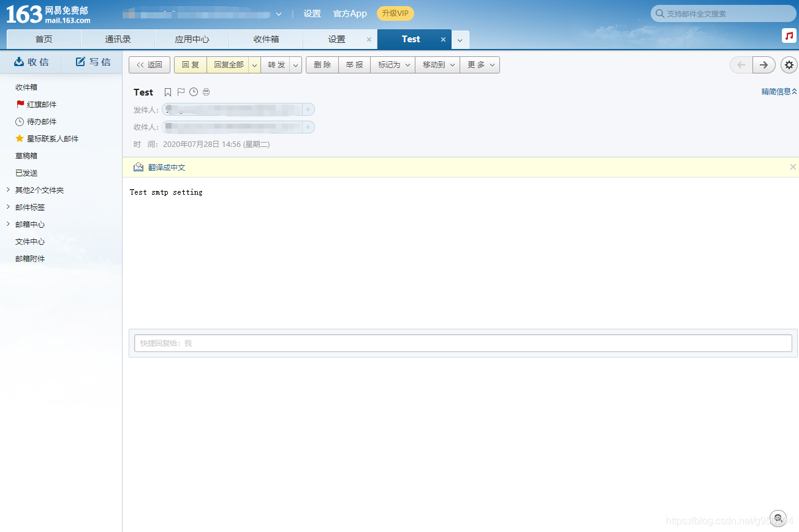This screenshot has width=799, height=532.
Task: Click the translate icon in yellow bar
Action: point(138,167)
